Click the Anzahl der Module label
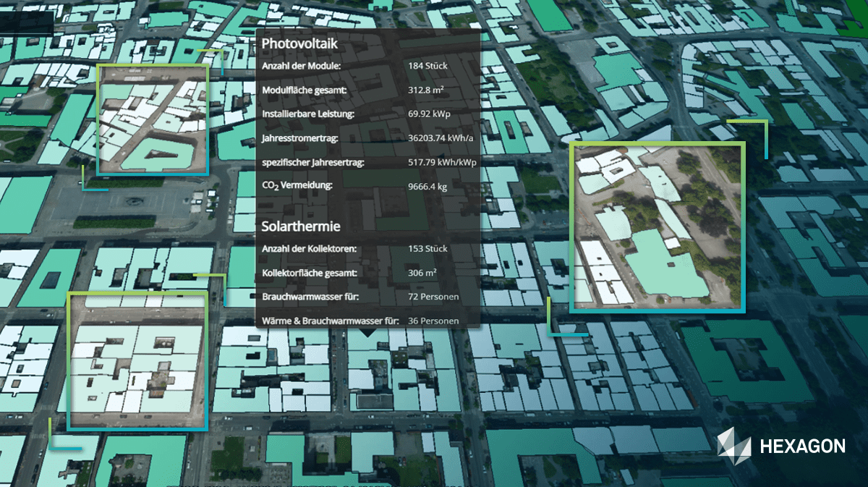The width and height of the screenshot is (868, 487). [302, 66]
